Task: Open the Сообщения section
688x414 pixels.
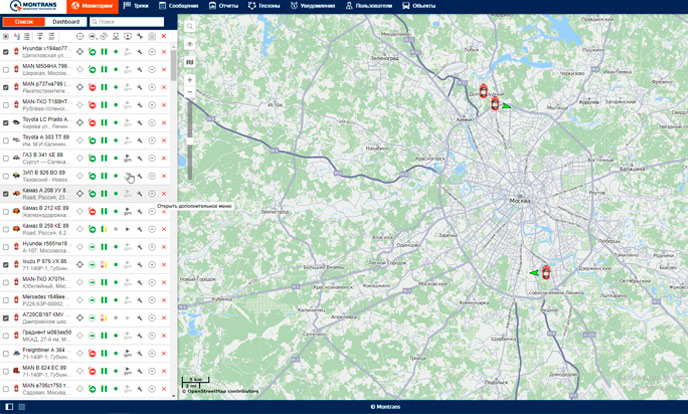Action: (178, 6)
